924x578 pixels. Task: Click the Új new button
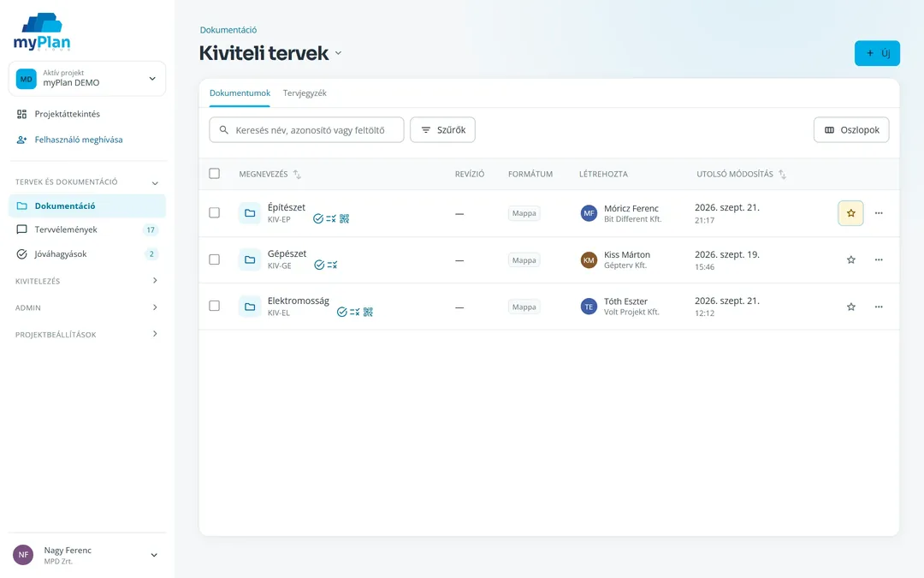pyautogui.click(x=877, y=53)
